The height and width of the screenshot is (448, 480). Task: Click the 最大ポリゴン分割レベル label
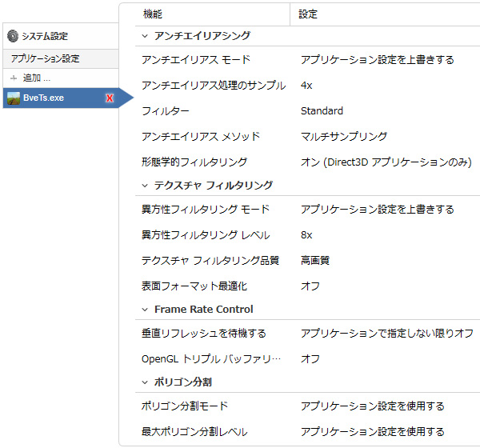coord(194,432)
